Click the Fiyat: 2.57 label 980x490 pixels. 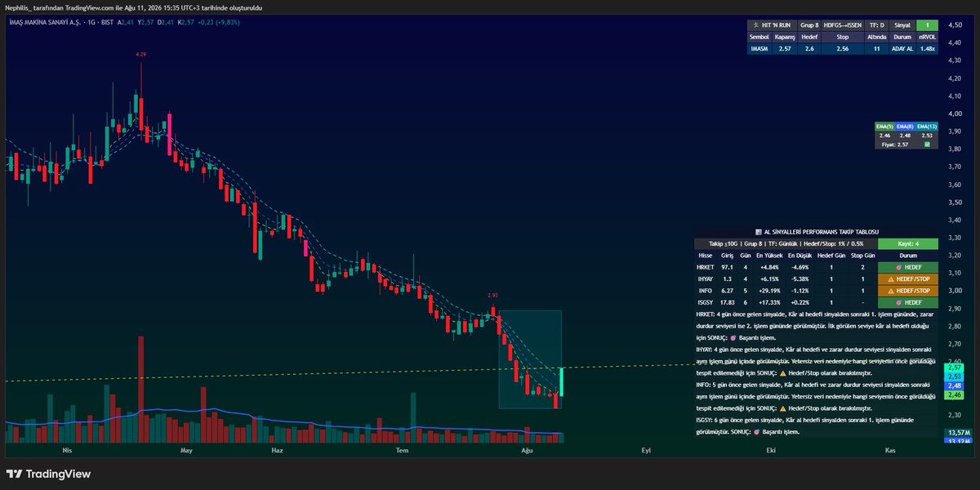(897, 144)
